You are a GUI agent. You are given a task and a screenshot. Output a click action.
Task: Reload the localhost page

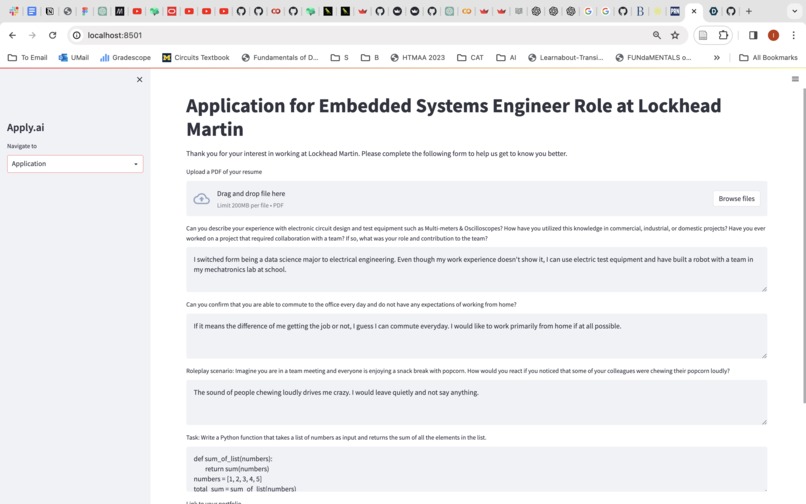52,35
